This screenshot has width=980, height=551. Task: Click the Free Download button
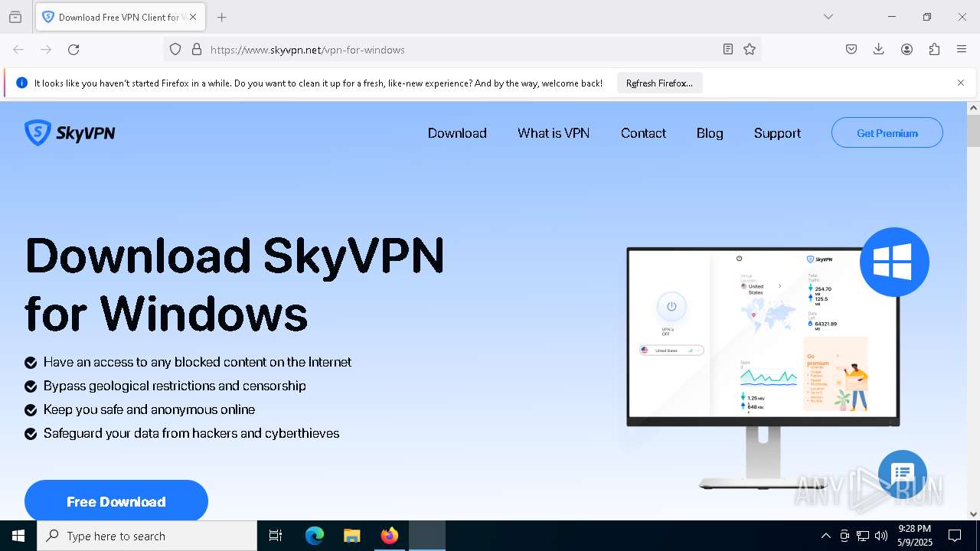tap(116, 501)
